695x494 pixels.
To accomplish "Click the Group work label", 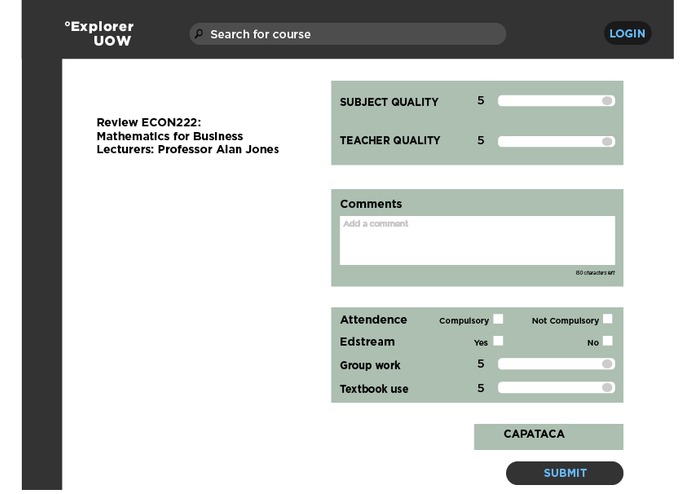I will [370, 365].
